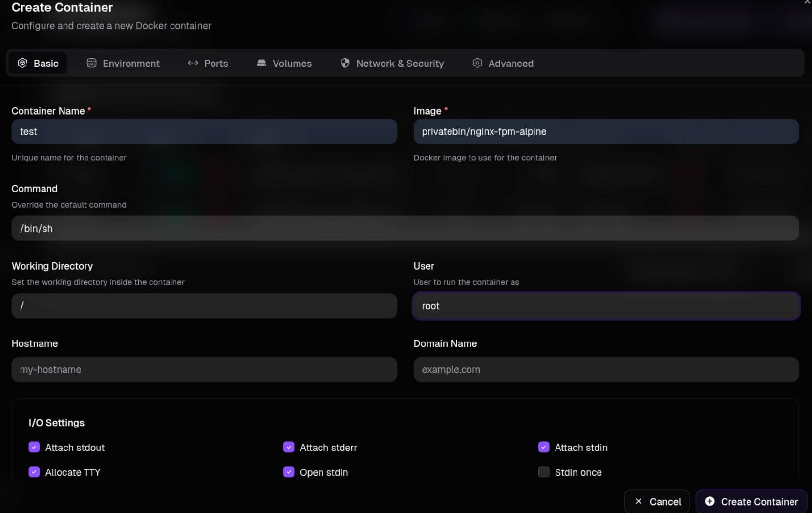Click the User field containing root
The height and width of the screenshot is (513, 812).
[x=606, y=306]
